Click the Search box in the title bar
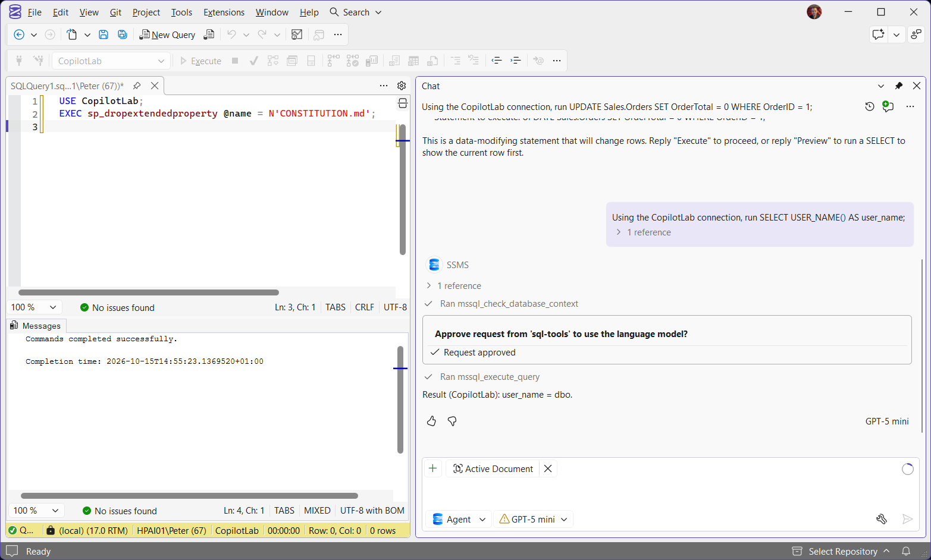 (x=356, y=12)
